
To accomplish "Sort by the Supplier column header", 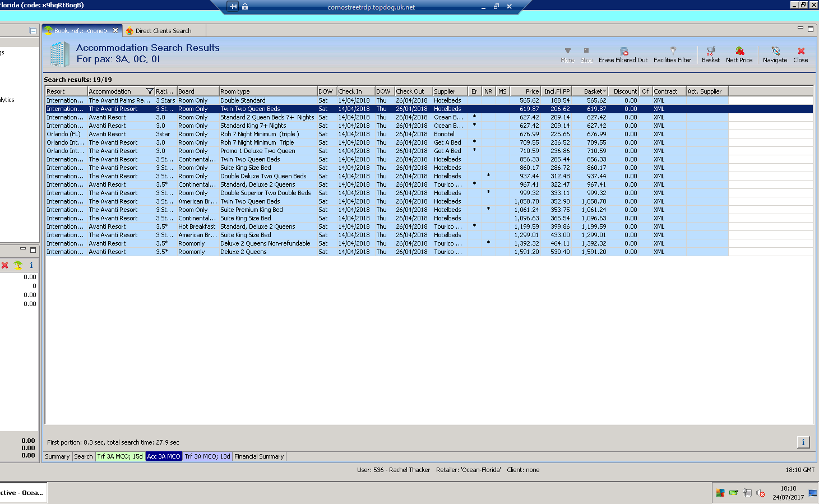I will (451, 91).
